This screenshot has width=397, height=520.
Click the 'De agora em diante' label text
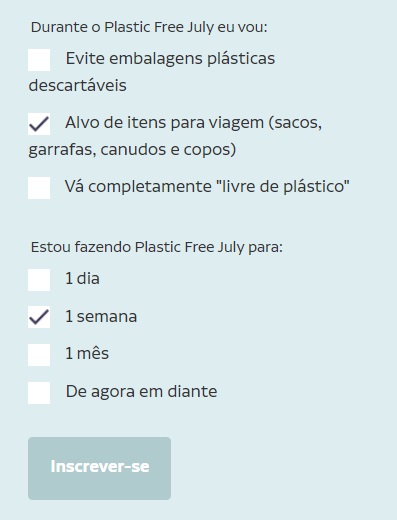141,392
